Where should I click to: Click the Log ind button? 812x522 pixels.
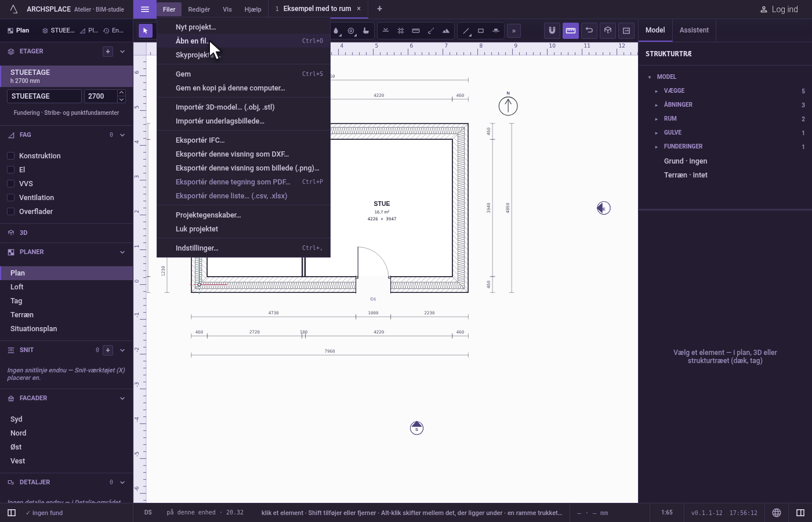click(779, 9)
